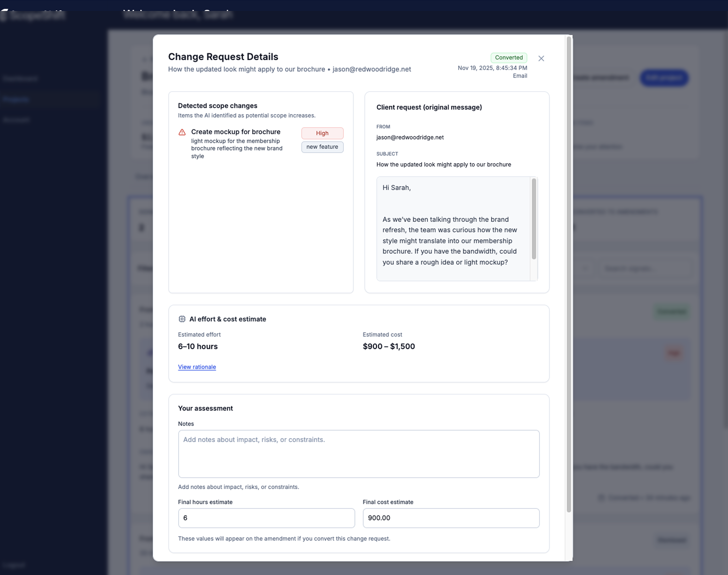Click the "High" severity badge

click(x=322, y=133)
